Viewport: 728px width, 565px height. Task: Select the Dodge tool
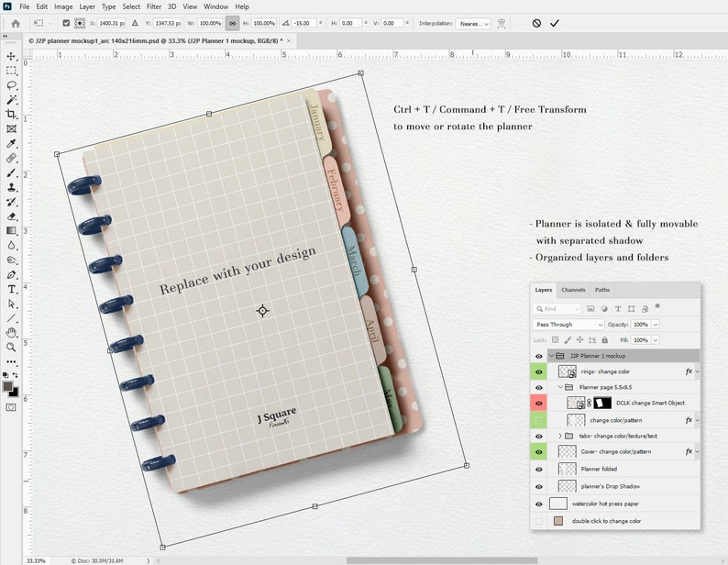pos(11,260)
